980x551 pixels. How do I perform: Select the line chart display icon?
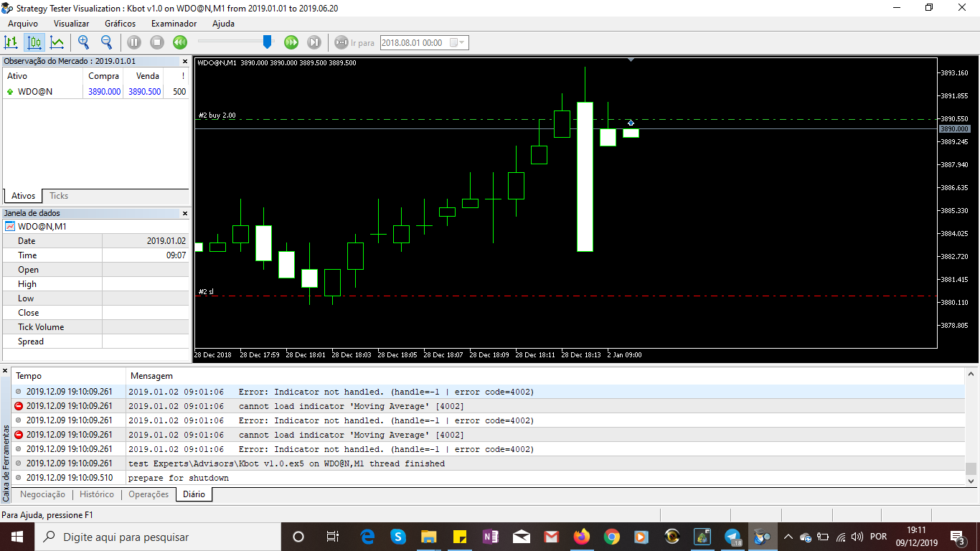(57, 42)
